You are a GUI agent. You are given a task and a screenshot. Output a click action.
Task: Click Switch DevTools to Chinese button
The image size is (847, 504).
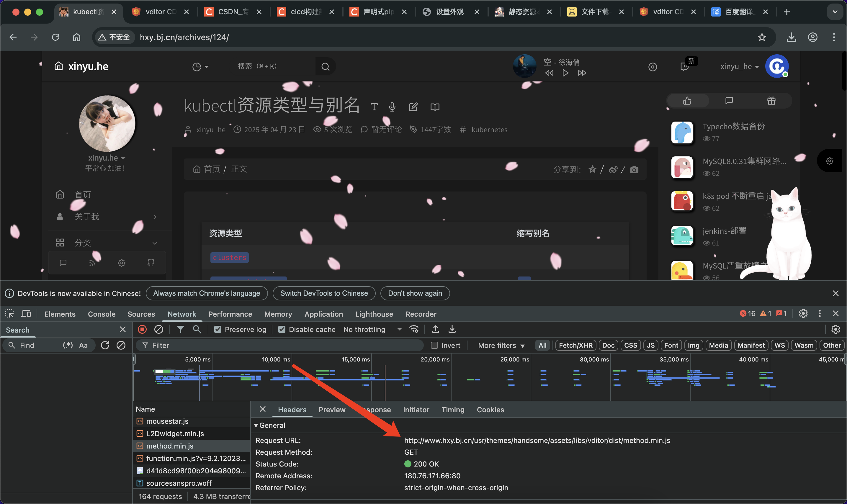tap(324, 293)
